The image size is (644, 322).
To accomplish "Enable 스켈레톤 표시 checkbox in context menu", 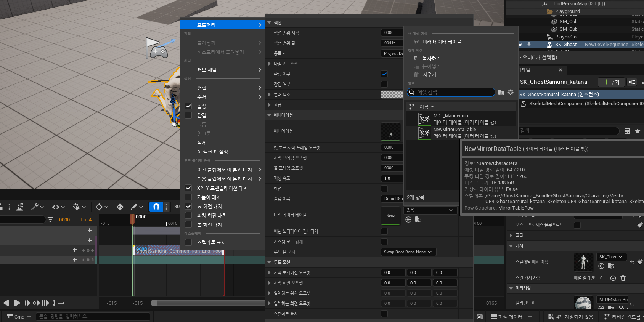I will coord(188,243).
